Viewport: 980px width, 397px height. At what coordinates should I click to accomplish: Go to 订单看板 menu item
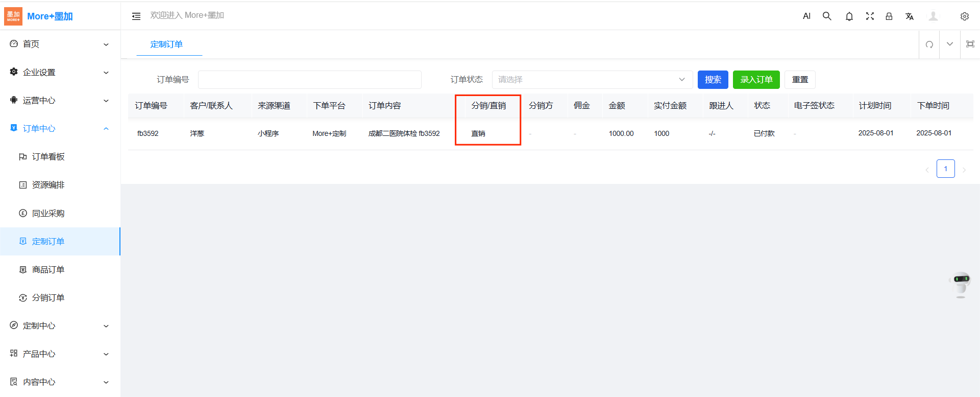point(48,157)
